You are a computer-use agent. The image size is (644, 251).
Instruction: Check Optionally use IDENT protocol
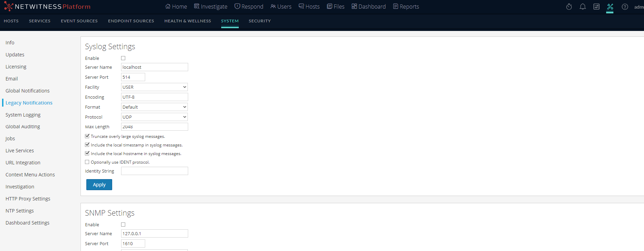coord(87,162)
